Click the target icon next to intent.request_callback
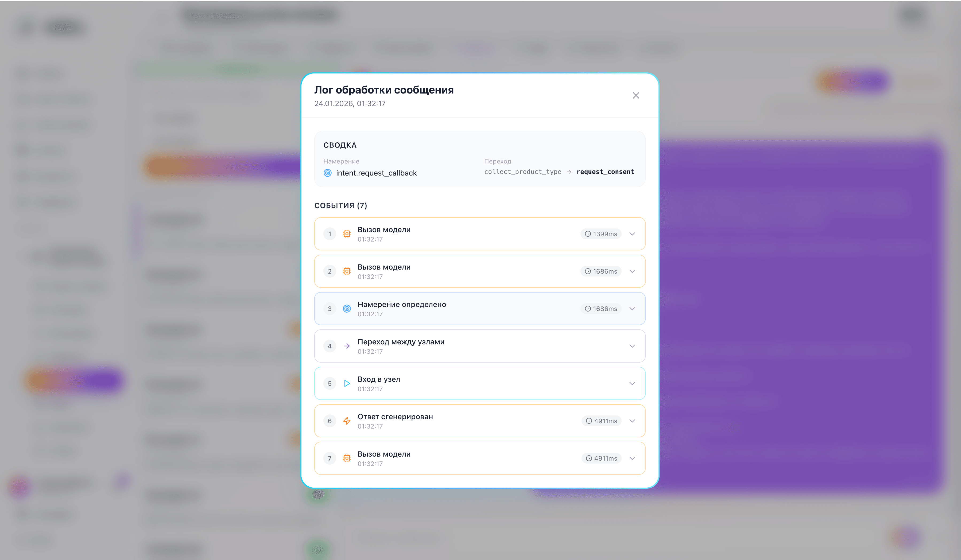Viewport: 961px width, 560px height. tap(328, 173)
